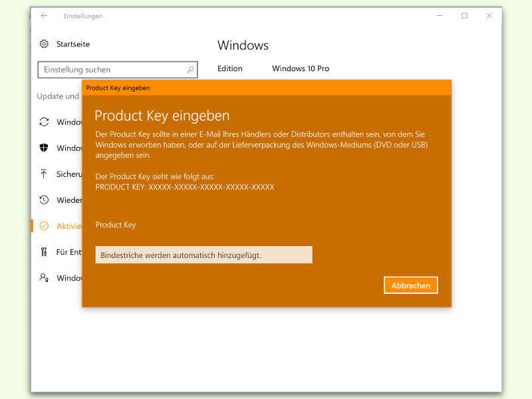The height and width of the screenshot is (399, 532).
Task: Click the back arrow in Einstellungen
Action: pos(44,15)
